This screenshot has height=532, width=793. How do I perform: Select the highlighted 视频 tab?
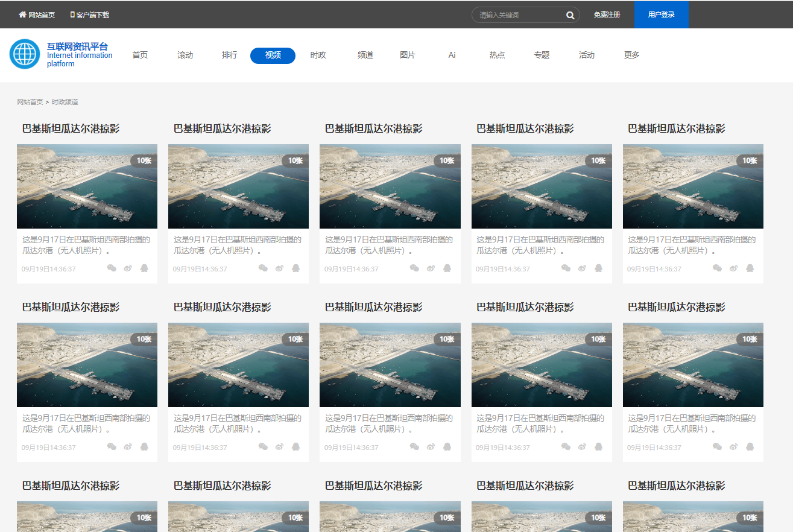273,55
